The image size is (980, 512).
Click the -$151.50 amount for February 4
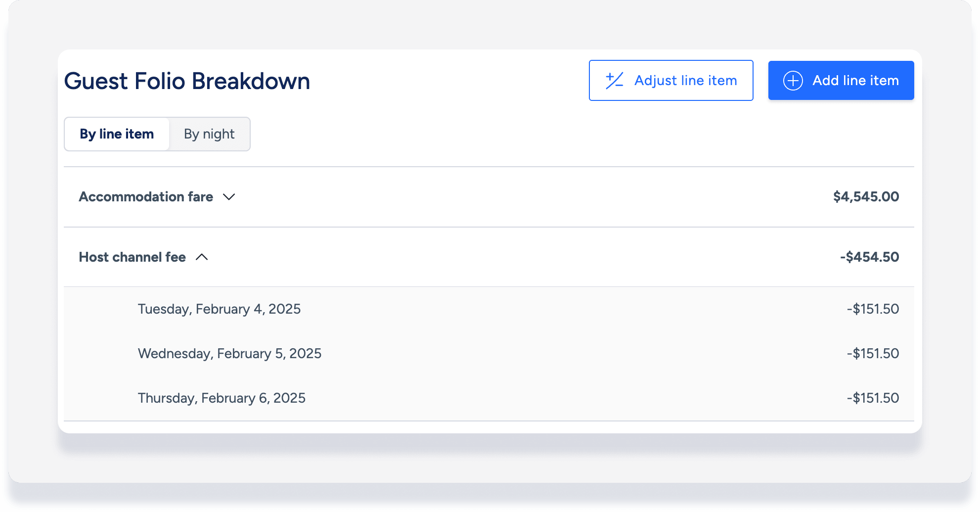(873, 309)
